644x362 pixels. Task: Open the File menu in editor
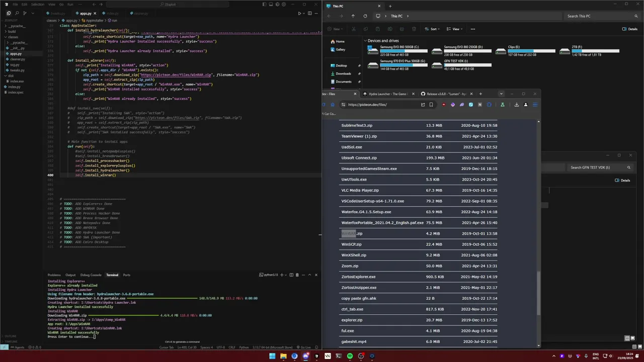(16, 5)
